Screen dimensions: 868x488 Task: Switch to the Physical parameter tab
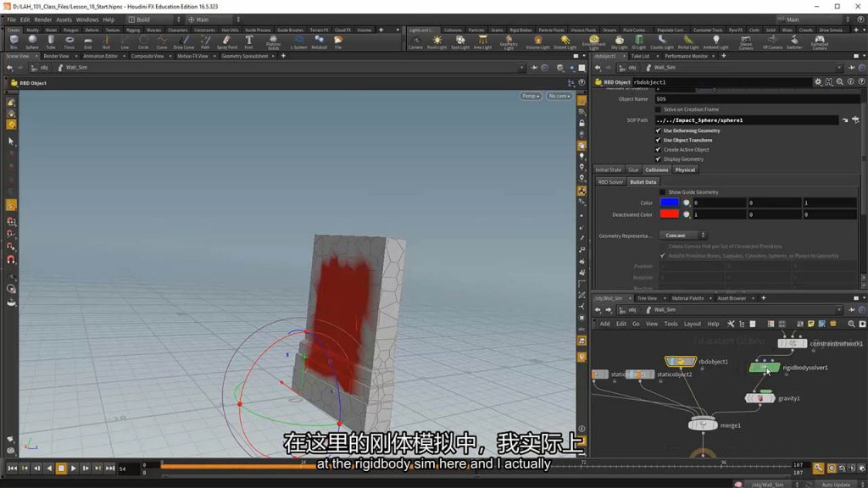click(x=685, y=169)
